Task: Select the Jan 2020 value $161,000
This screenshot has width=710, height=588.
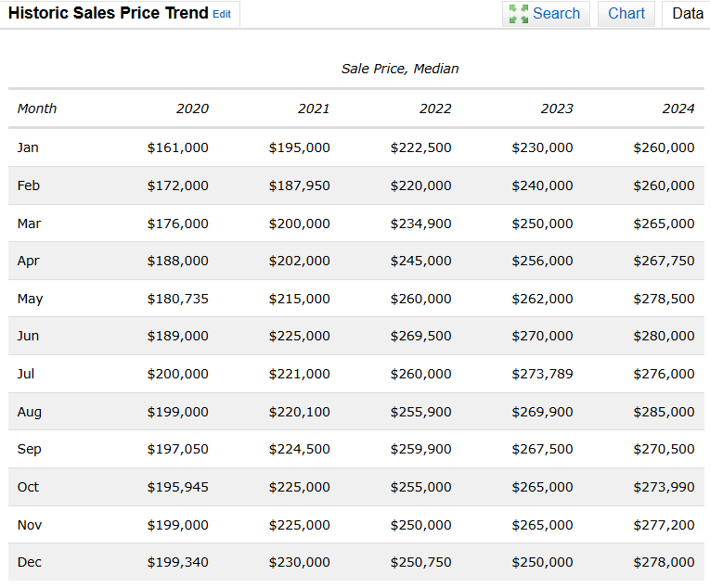Action: [x=178, y=147]
